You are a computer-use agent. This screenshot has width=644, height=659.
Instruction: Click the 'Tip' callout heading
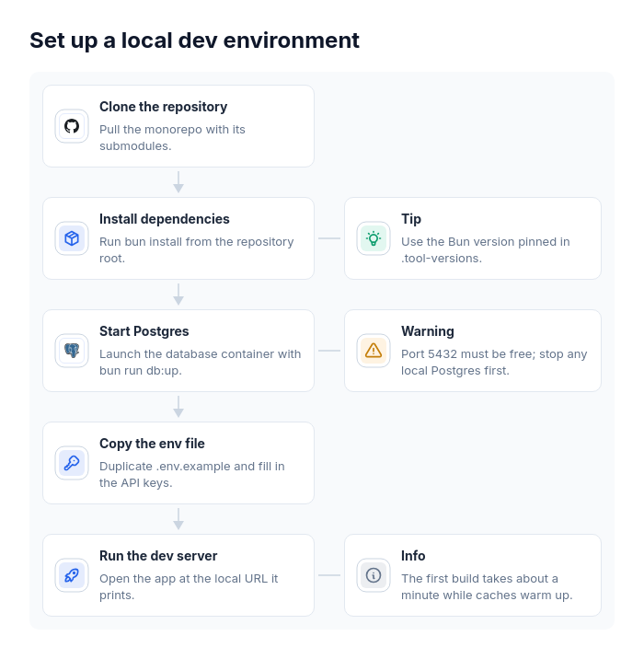[x=411, y=219]
